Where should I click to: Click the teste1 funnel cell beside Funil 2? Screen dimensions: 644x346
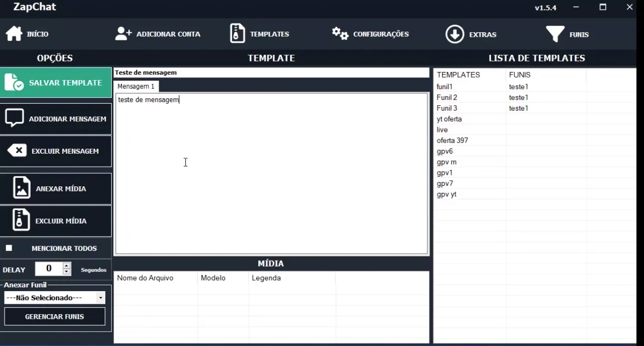click(519, 97)
